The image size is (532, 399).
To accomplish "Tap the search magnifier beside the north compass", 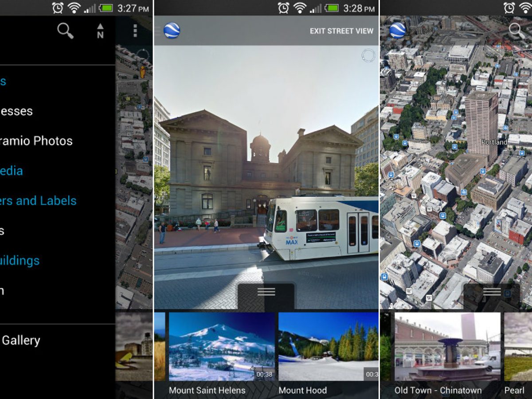I will pyautogui.click(x=65, y=31).
